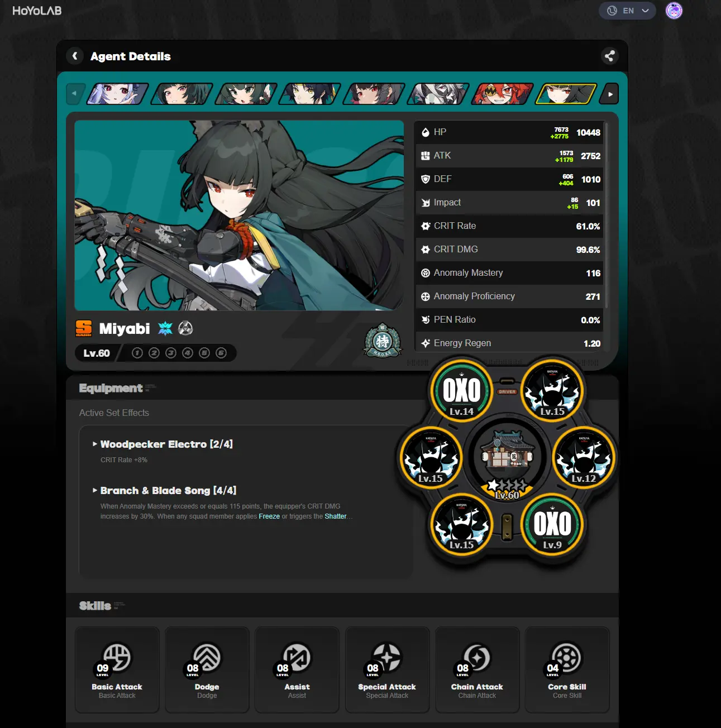Open the Freeze keyword link

click(269, 516)
